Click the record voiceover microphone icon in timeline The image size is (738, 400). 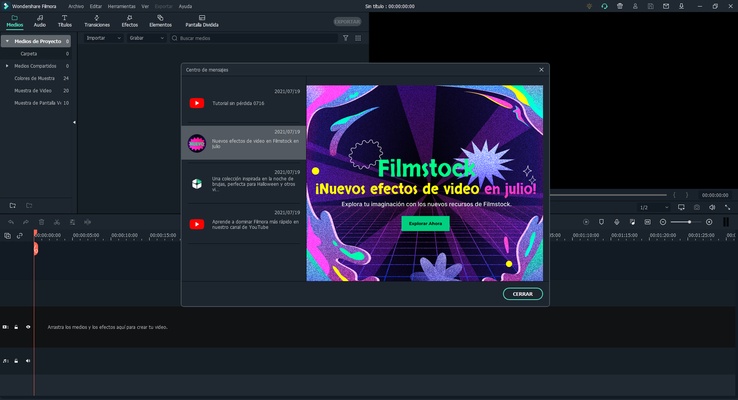click(617, 222)
